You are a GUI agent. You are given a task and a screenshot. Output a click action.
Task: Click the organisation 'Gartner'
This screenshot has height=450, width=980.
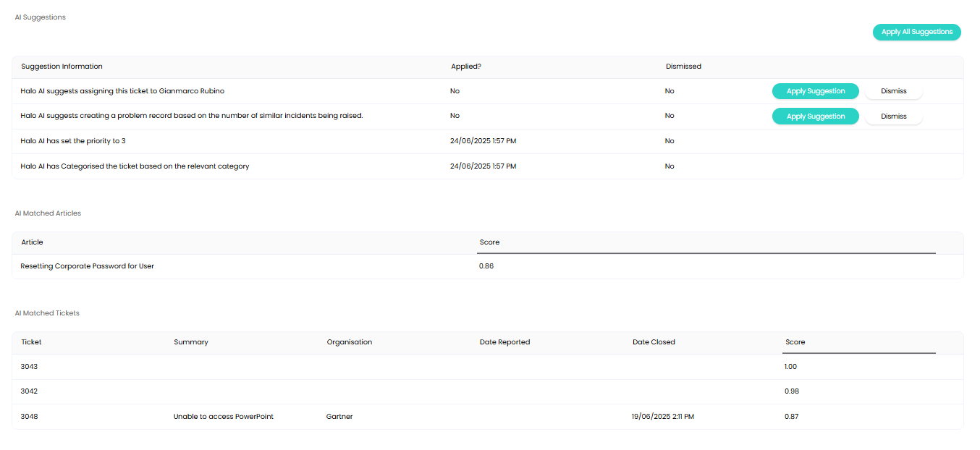coord(339,417)
